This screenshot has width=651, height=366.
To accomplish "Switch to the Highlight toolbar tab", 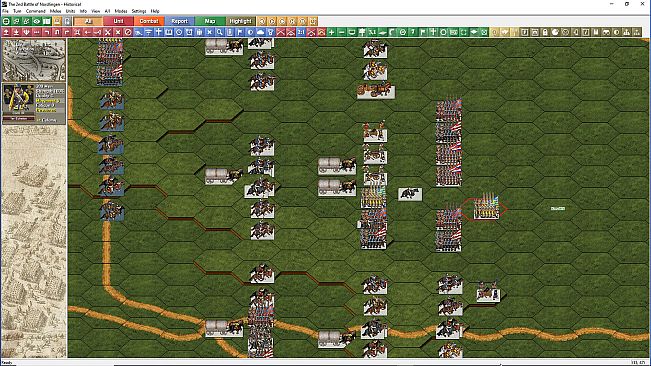I will (240, 21).
